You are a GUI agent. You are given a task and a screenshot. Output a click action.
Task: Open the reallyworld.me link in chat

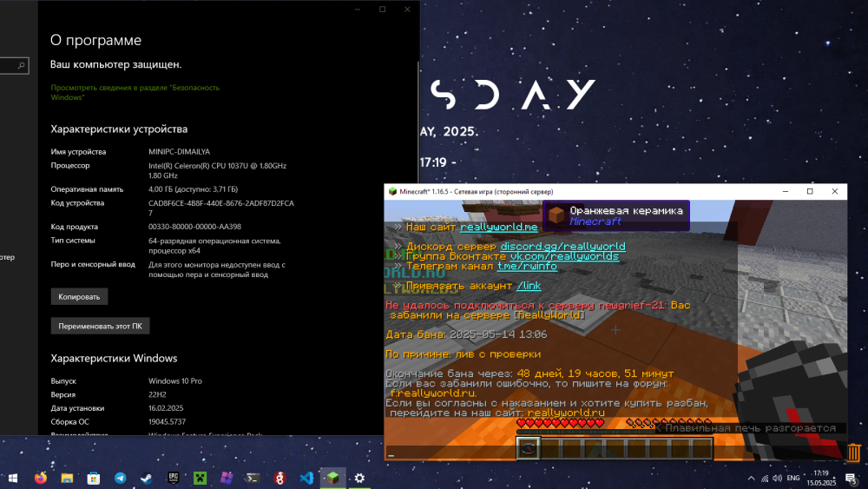[x=499, y=227]
